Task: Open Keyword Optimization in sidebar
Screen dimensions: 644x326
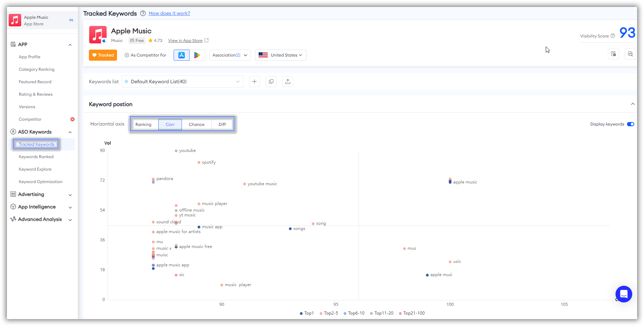Action: 41,182
